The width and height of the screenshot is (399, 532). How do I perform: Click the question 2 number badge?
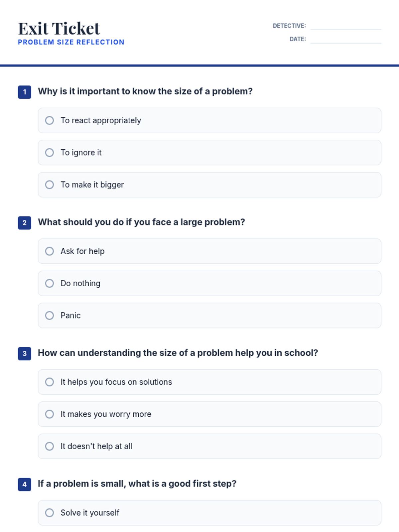[x=25, y=223]
